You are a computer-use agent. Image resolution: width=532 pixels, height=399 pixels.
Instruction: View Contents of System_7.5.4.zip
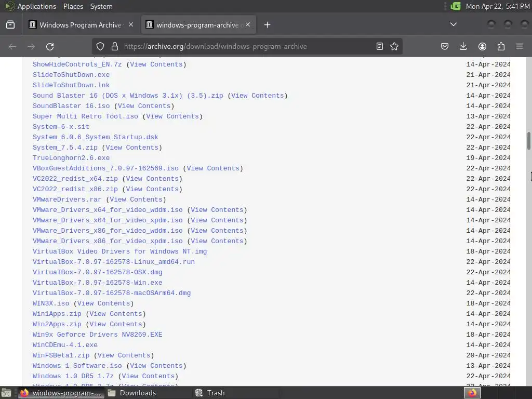pyautogui.click(x=132, y=148)
